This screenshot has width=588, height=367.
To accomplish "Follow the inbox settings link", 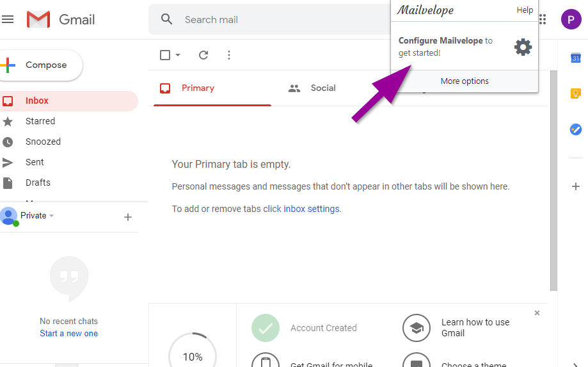I will coord(312,209).
